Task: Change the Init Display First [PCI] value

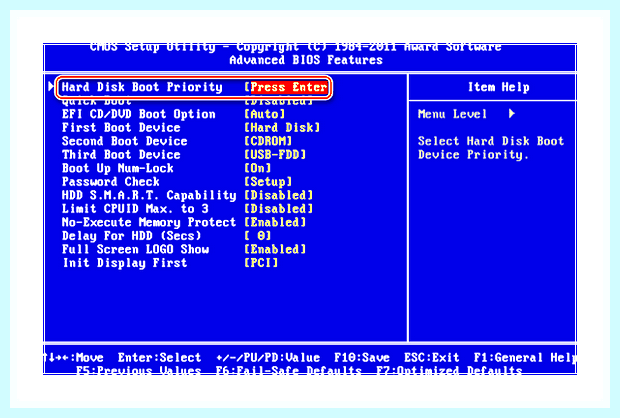Action: click(x=261, y=263)
